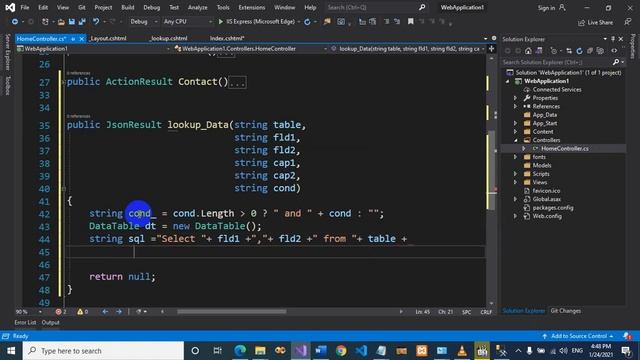Click the Open File folder icon
The width and height of the screenshot is (640, 360).
point(61,22)
